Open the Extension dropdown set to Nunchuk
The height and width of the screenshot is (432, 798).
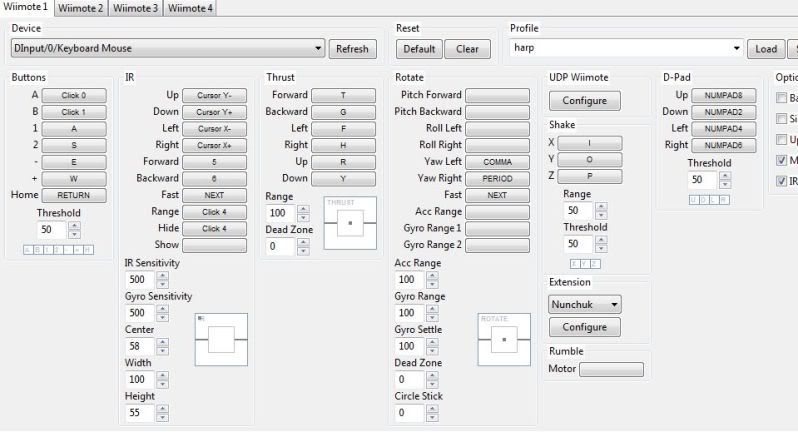click(585, 304)
